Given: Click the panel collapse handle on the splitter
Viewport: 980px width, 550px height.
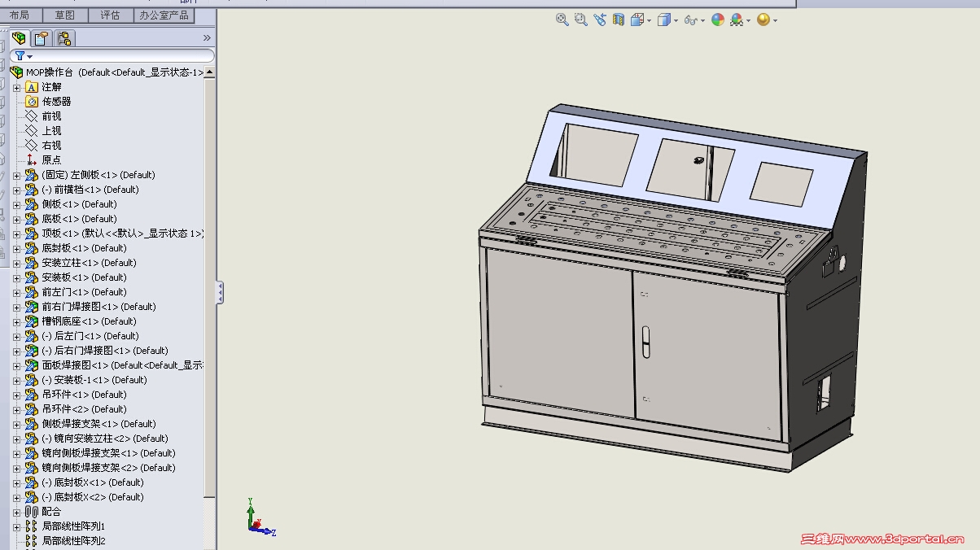Looking at the screenshot, I should pos(219,293).
